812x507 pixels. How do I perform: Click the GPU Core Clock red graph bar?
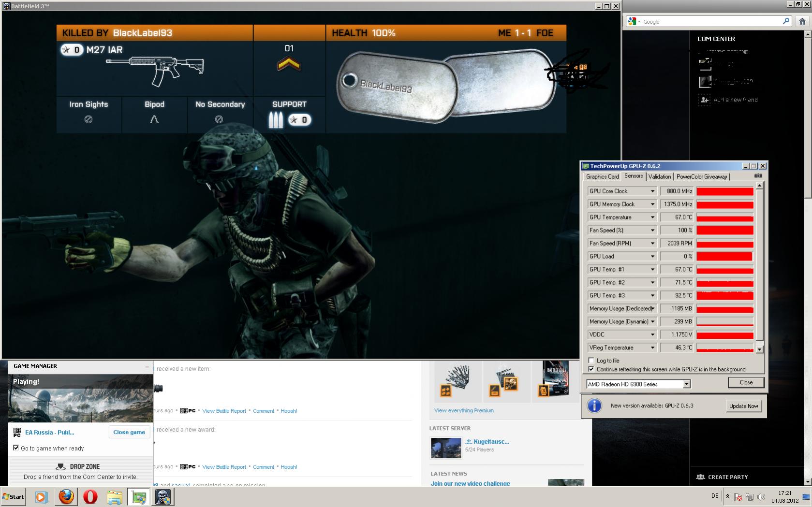pos(724,191)
